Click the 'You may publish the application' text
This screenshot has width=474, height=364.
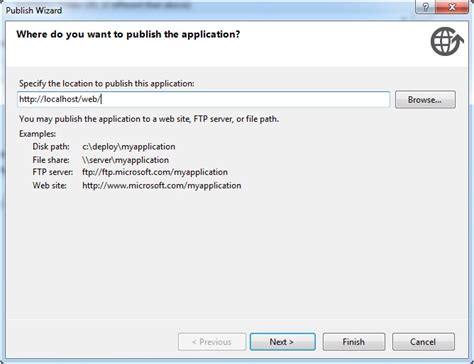tap(149, 119)
